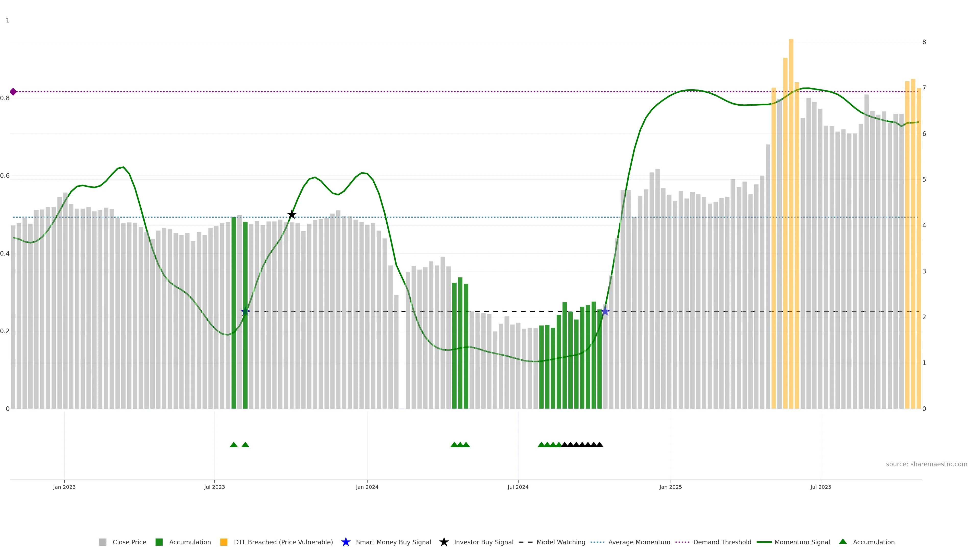Click the black Investor Buy Signal star on chart
Image resolution: width=980 pixels, height=551 pixels.
(291, 215)
